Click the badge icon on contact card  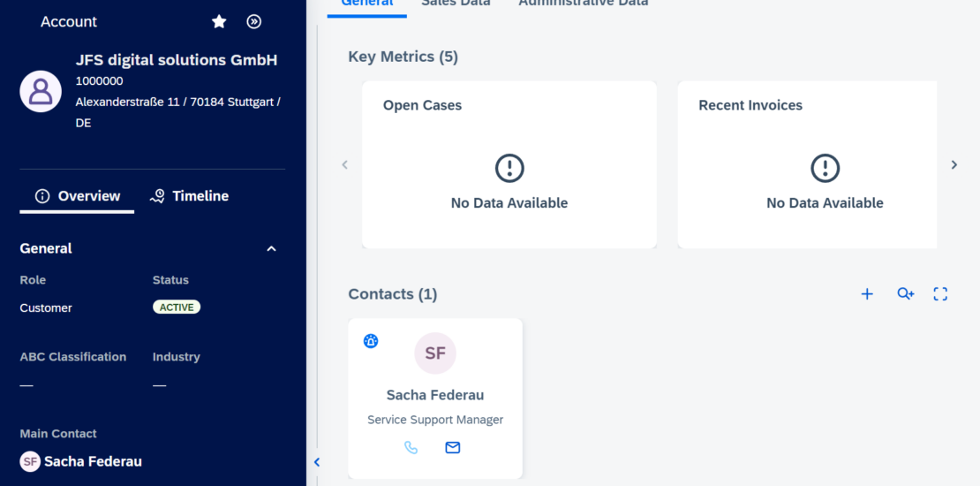tap(371, 341)
